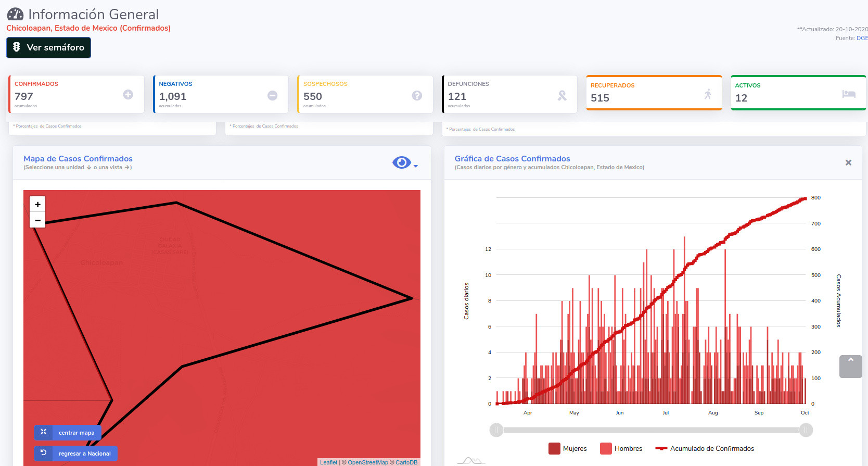The width and height of the screenshot is (868, 466).
Task: Click the scroll-to-top arrow button
Action: [851, 367]
